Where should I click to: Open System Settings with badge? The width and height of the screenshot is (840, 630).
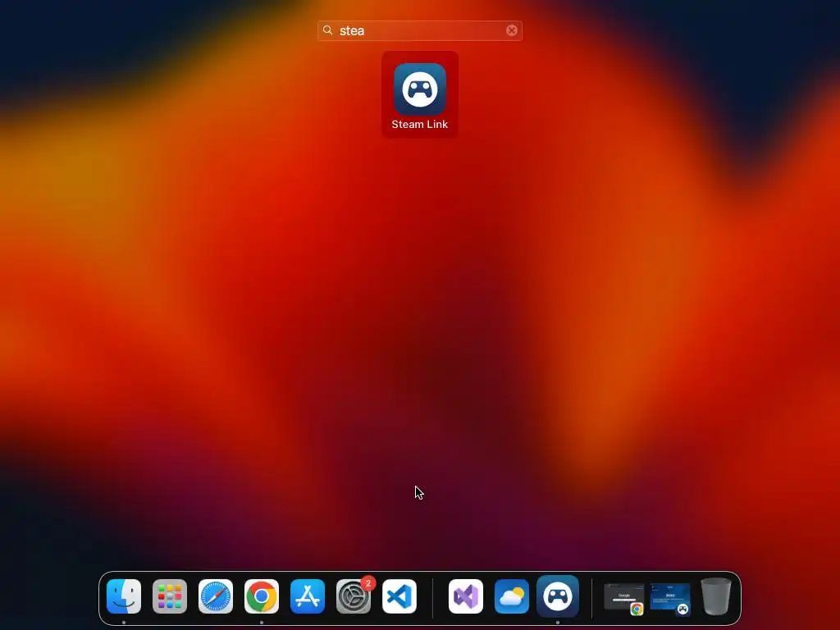click(354, 596)
